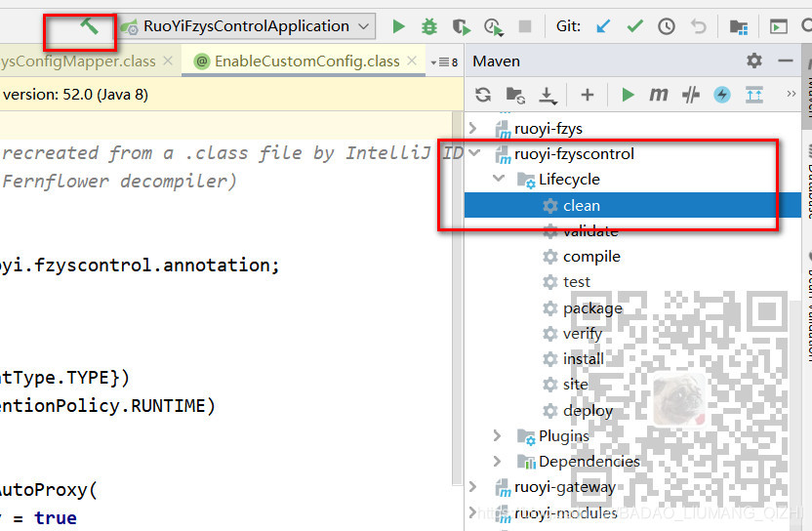Execute Maven goal m icon
Image resolution: width=812 pixels, height=531 pixels.
(x=658, y=95)
